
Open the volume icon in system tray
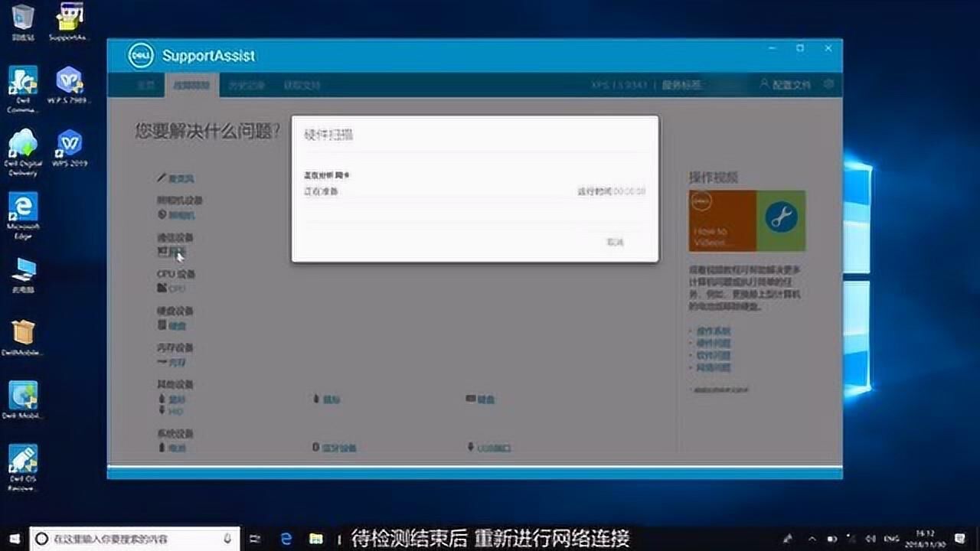click(x=871, y=539)
